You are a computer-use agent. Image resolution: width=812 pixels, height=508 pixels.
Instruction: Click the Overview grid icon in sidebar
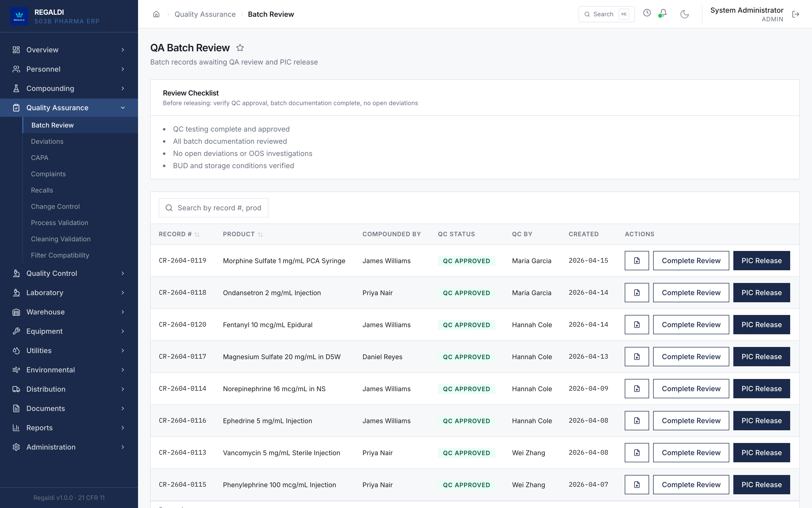(x=16, y=50)
